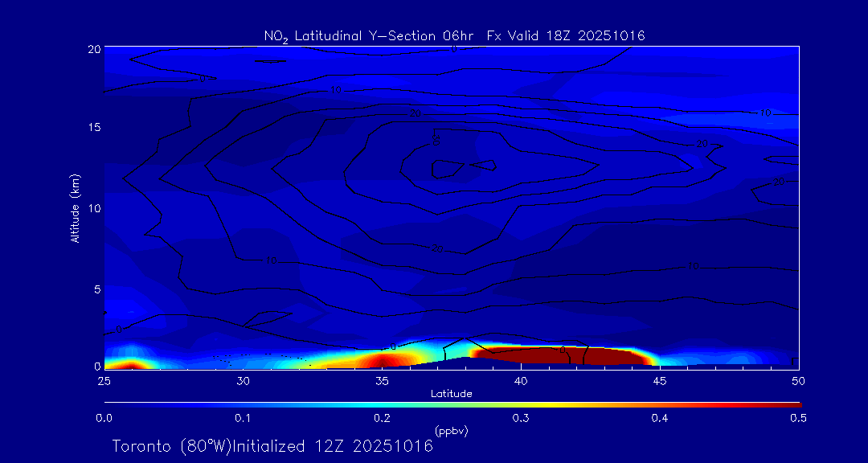Click the 30 latitude tick label
The image size is (868, 463).
click(243, 379)
